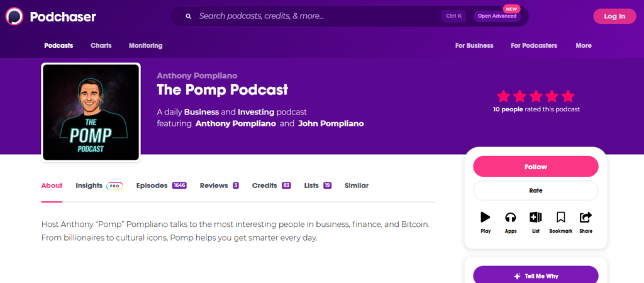Open the Business category link
The height and width of the screenshot is (283, 644).
[x=202, y=112]
